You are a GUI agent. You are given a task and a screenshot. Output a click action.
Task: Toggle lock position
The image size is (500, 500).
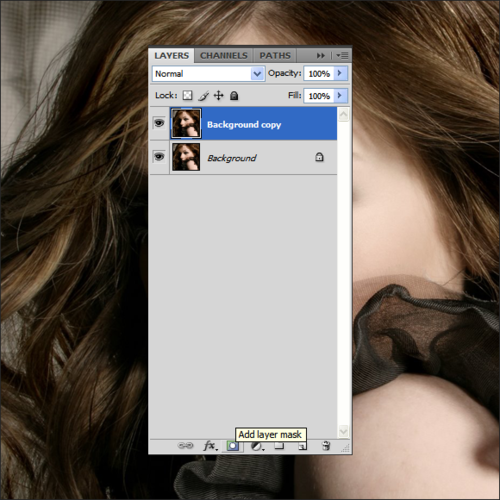(x=218, y=96)
